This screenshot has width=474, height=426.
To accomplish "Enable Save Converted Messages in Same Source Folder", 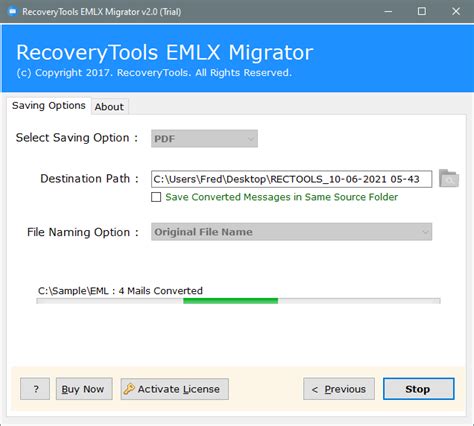I will point(156,197).
